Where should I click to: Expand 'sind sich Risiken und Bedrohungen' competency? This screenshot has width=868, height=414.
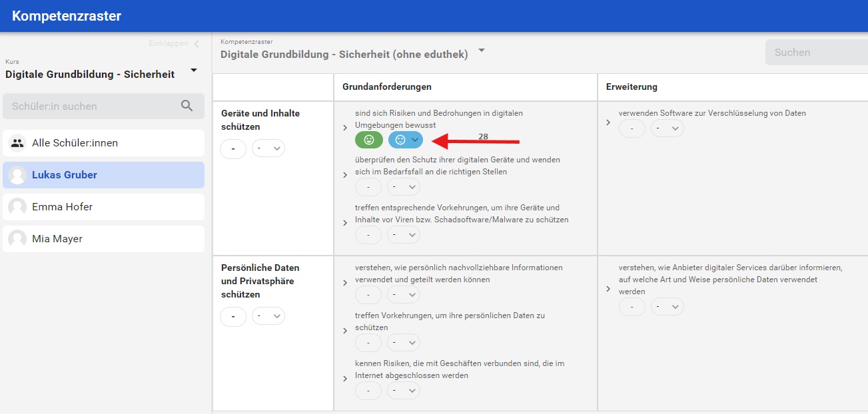[345, 127]
